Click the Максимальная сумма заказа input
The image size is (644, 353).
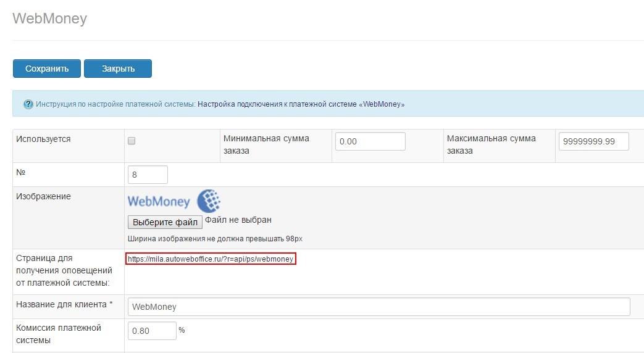[593, 141]
